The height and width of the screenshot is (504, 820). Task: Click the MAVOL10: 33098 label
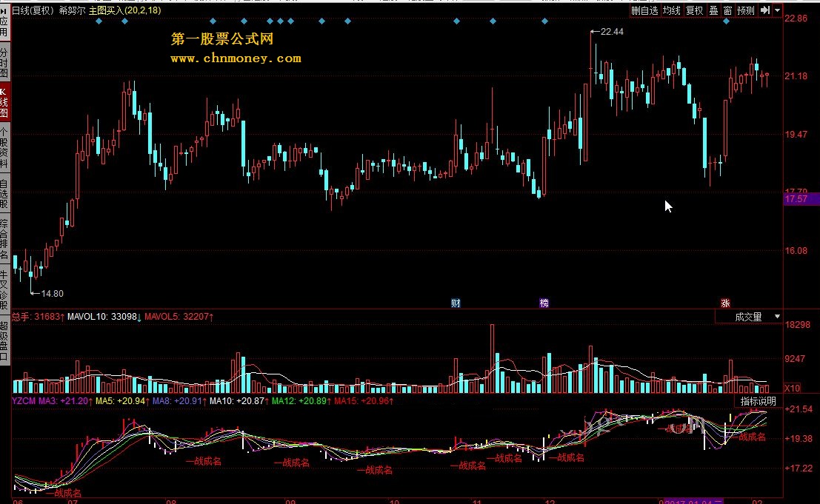(104, 317)
